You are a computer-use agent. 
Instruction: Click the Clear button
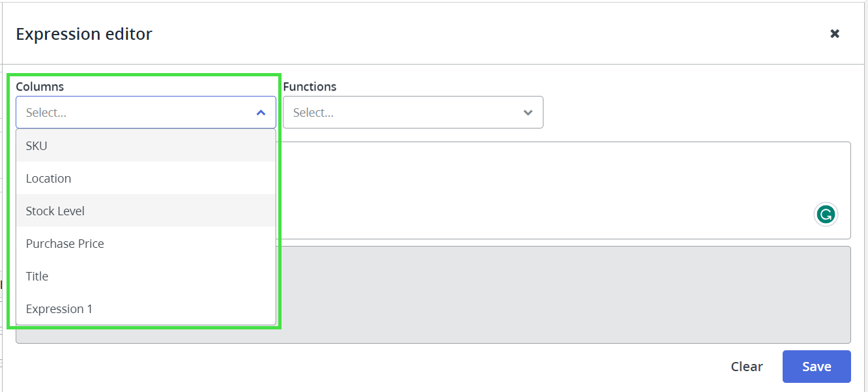click(x=746, y=367)
